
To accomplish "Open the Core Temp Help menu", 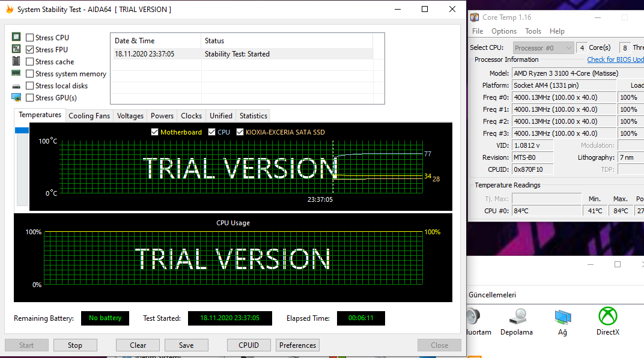I will [x=557, y=31].
